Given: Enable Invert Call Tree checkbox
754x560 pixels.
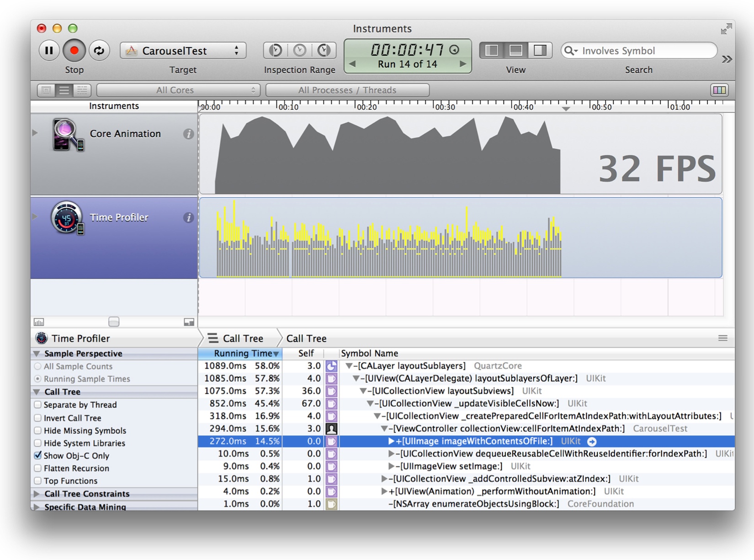Looking at the screenshot, I should pyautogui.click(x=38, y=418).
